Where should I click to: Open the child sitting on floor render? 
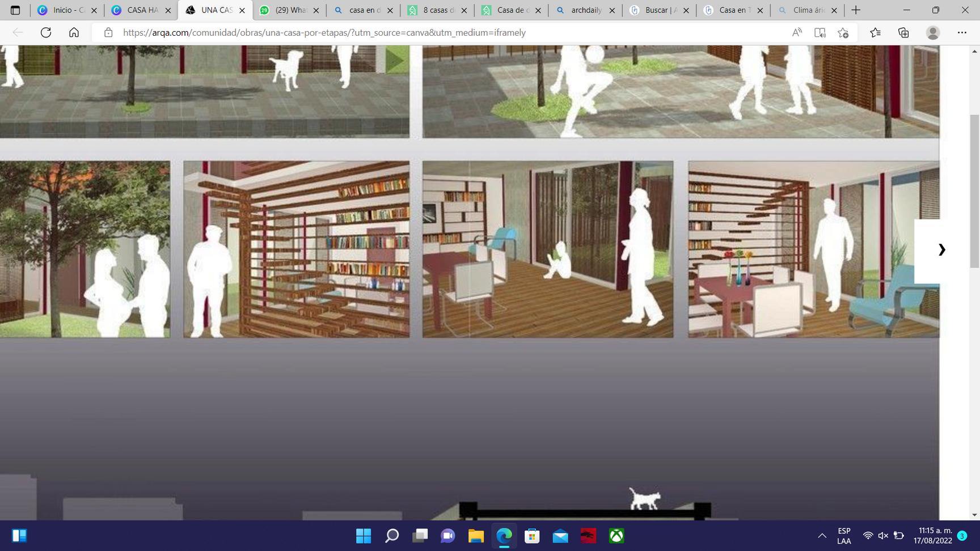(x=548, y=249)
